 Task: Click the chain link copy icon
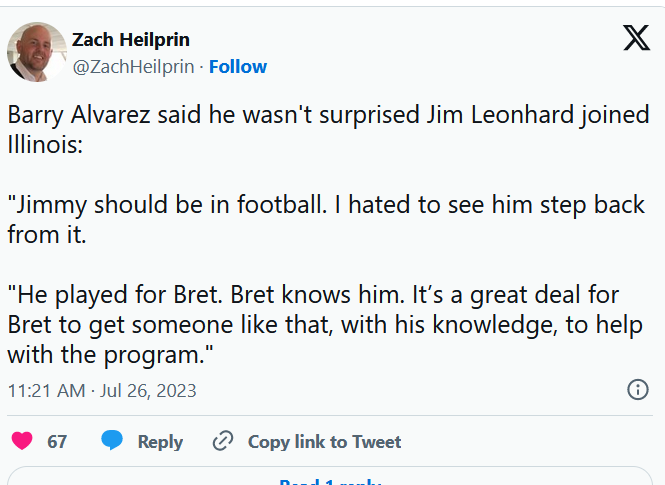pos(223,441)
